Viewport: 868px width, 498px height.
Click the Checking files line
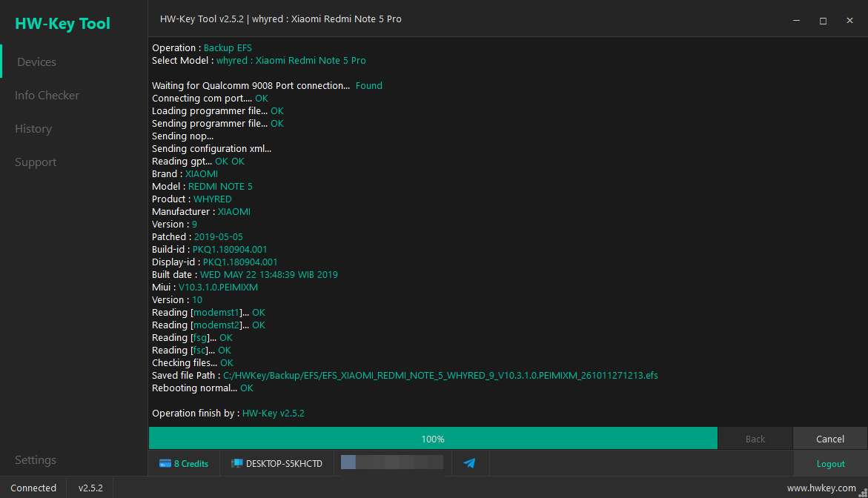click(193, 363)
